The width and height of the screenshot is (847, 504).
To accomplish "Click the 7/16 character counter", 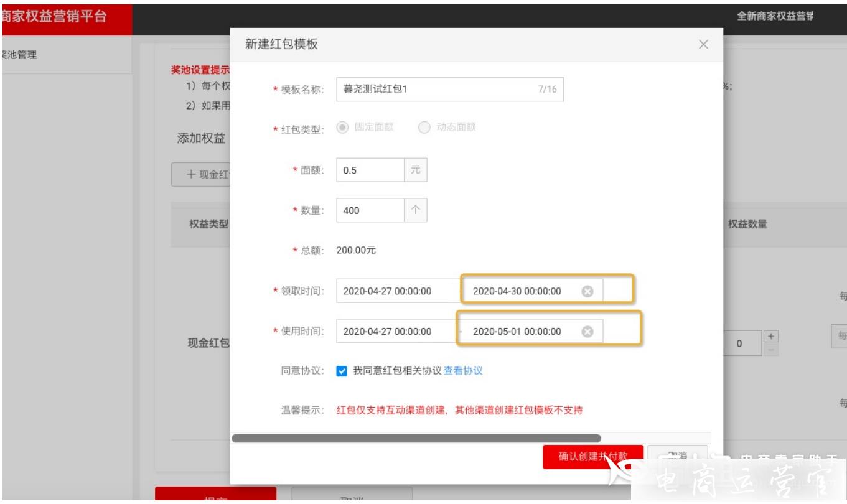I will point(546,89).
